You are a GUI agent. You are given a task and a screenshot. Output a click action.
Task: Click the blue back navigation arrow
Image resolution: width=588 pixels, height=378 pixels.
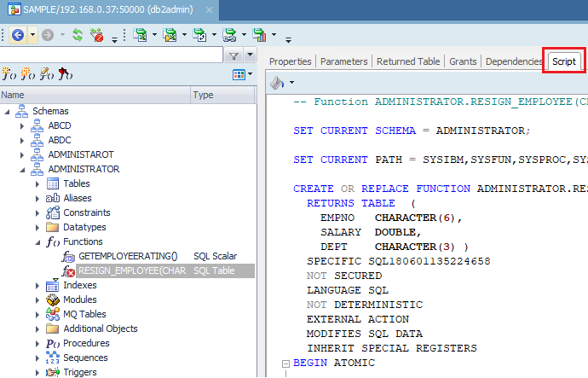click(17, 36)
